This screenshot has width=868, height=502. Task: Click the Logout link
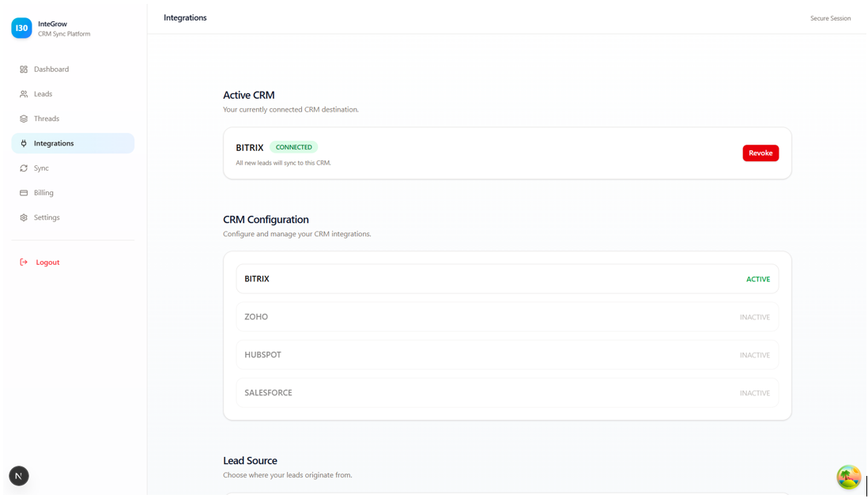(x=47, y=262)
